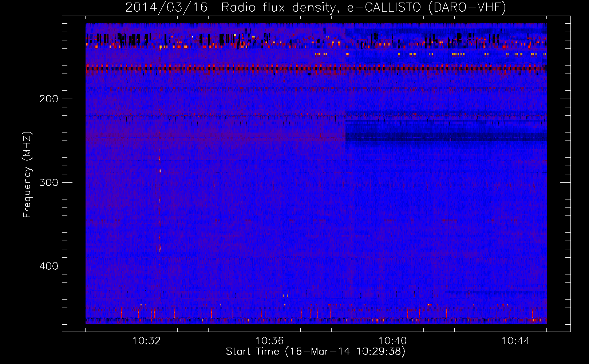Click the 200 frequency tick label
The width and height of the screenshot is (589, 364).
click(49, 99)
